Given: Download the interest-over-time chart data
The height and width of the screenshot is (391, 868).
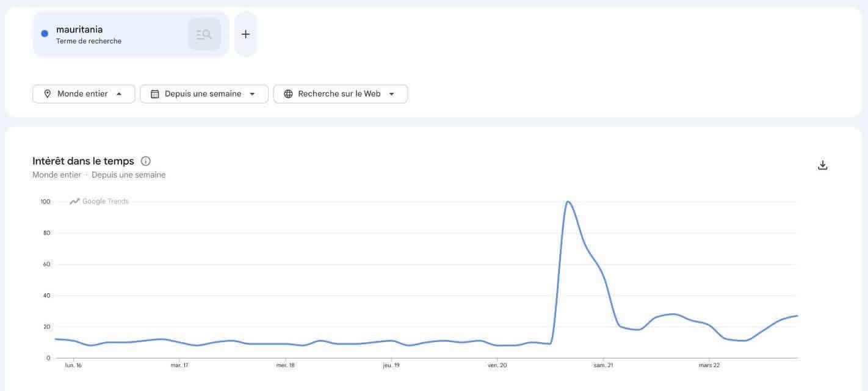Looking at the screenshot, I should pos(822,165).
